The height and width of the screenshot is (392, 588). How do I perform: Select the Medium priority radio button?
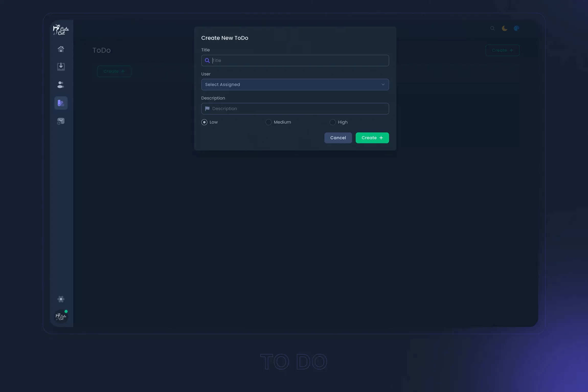(x=268, y=122)
